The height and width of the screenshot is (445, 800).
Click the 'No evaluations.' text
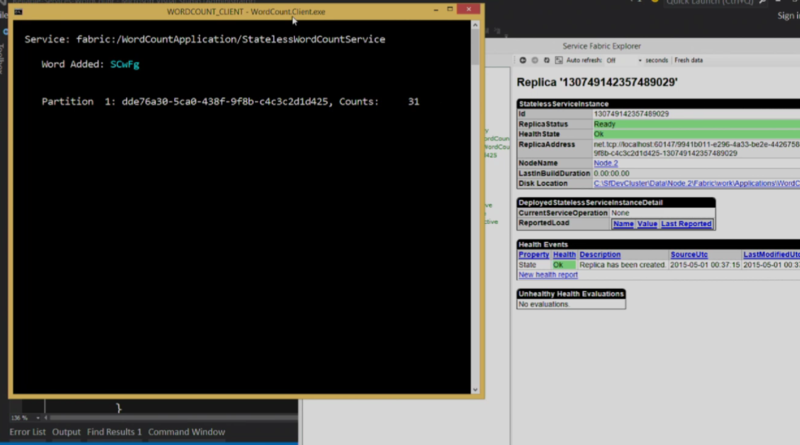tap(543, 305)
